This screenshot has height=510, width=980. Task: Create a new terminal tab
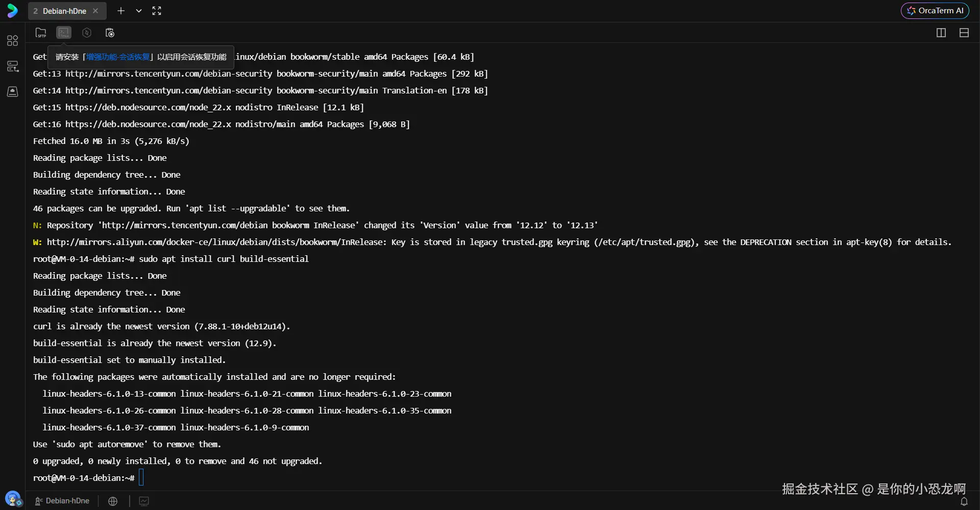point(121,11)
